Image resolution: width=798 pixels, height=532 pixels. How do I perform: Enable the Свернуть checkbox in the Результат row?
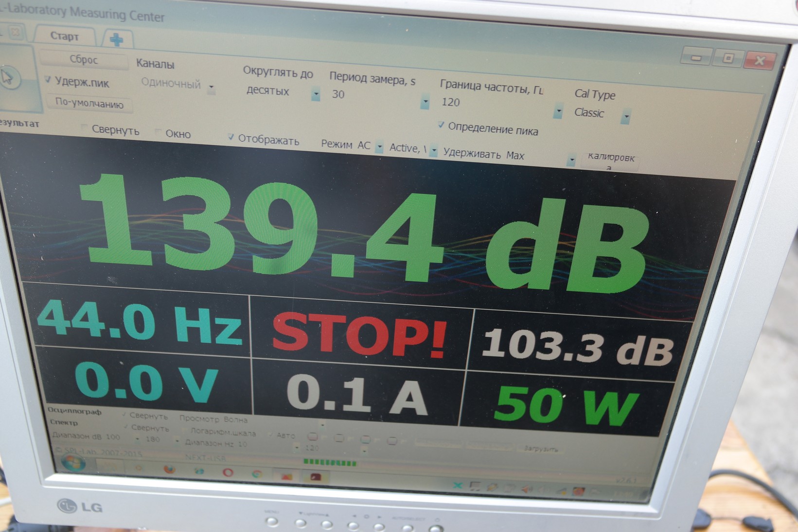tap(85, 128)
